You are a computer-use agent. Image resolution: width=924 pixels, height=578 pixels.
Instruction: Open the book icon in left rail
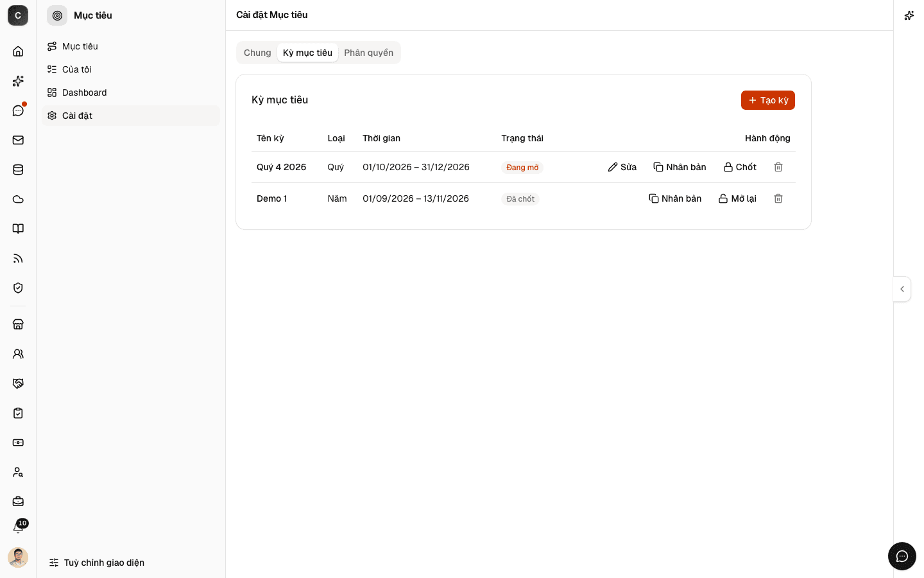coord(18,229)
